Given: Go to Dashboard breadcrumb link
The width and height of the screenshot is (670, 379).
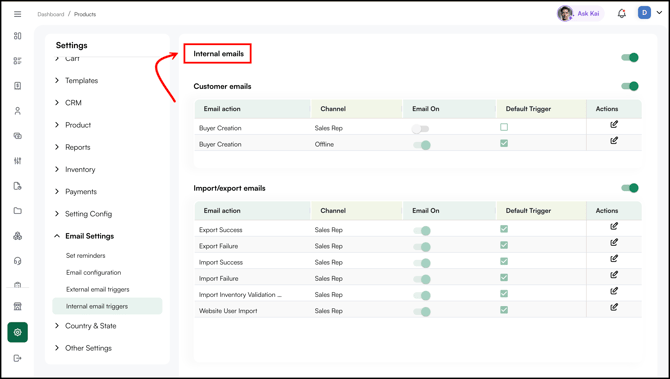Looking at the screenshot, I should (50, 14).
